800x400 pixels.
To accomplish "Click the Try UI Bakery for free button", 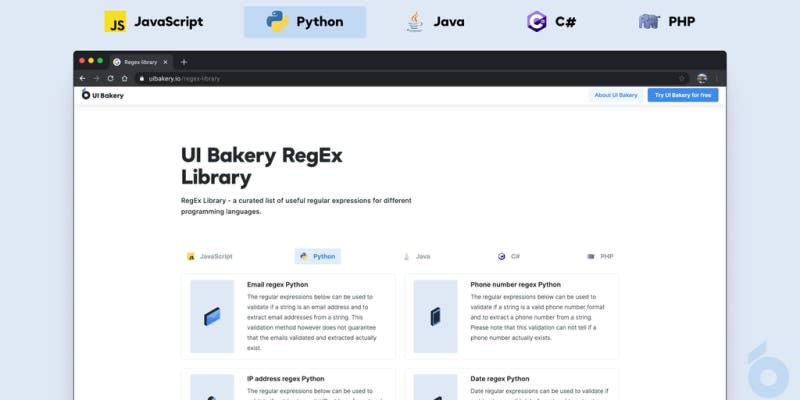I will (682, 95).
